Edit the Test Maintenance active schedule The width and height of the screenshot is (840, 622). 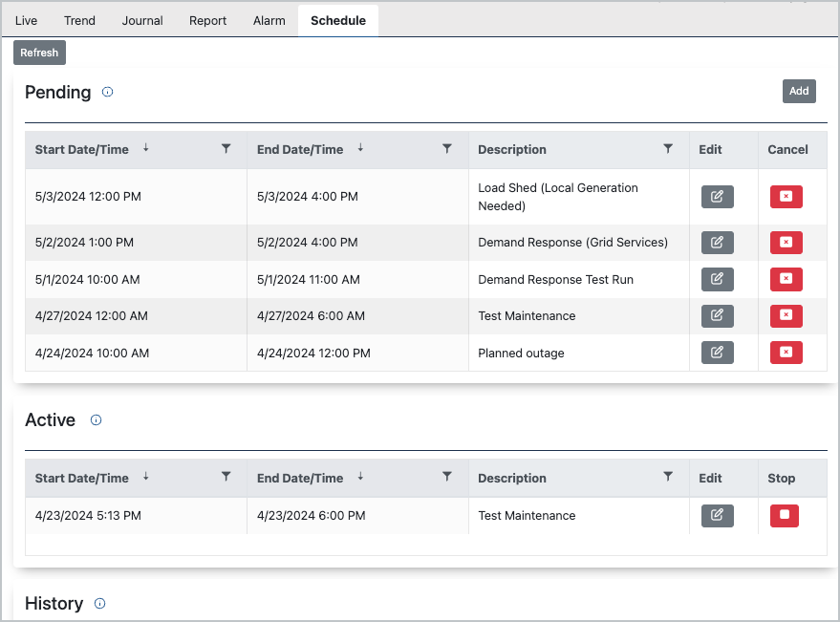pos(717,515)
